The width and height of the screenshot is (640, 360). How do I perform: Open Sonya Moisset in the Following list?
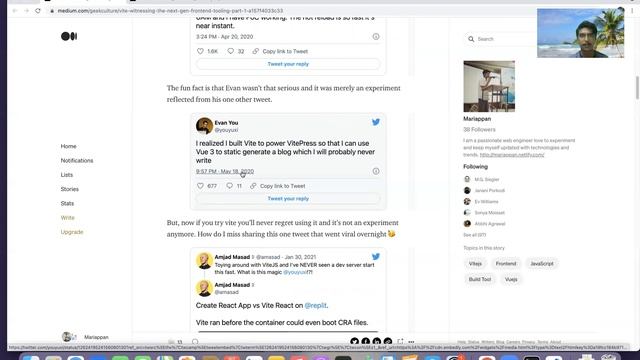click(489, 212)
